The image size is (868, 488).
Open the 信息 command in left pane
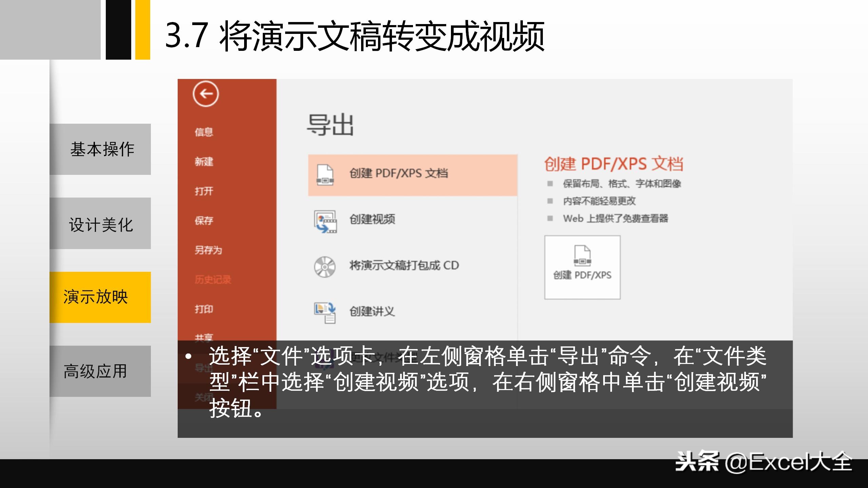pyautogui.click(x=204, y=133)
